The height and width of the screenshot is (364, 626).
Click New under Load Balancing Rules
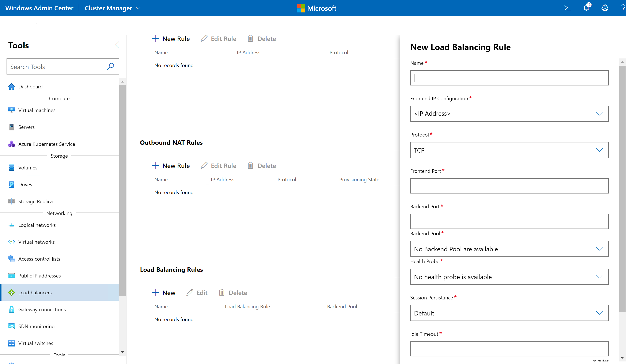pos(164,293)
